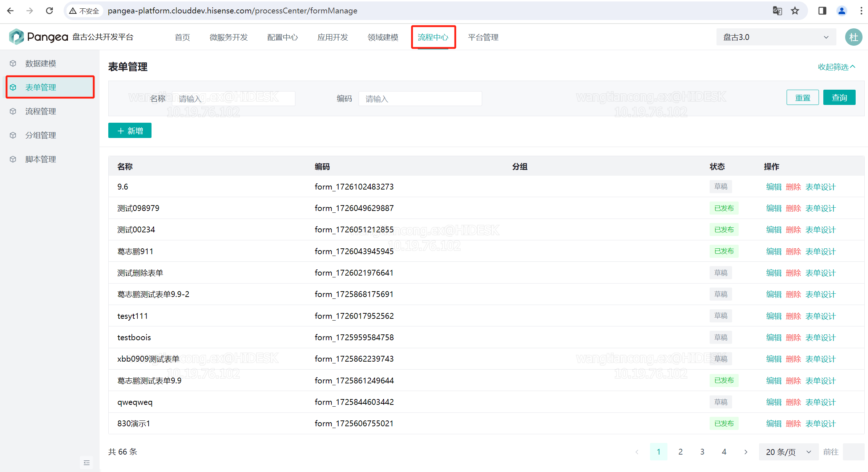
Task: Click the browser forward arrow
Action: tap(30, 11)
